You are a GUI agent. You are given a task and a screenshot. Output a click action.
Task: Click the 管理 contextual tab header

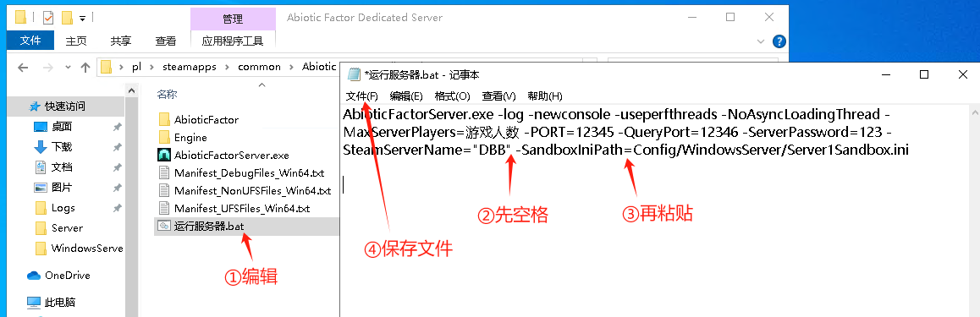[233, 19]
